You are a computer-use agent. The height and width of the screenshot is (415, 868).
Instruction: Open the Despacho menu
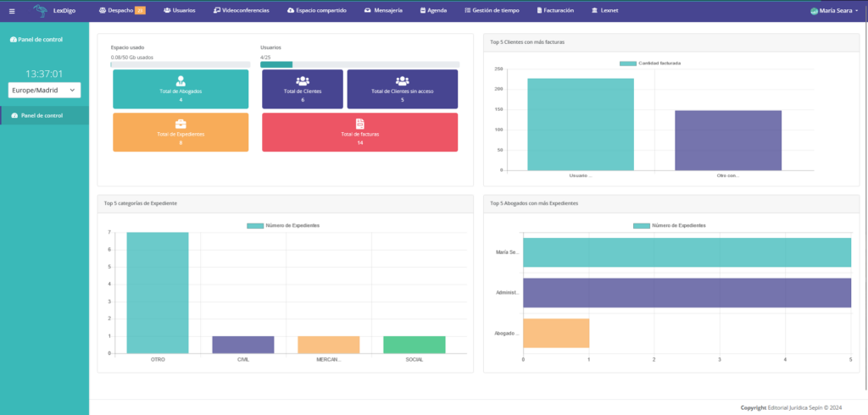click(x=122, y=11)
